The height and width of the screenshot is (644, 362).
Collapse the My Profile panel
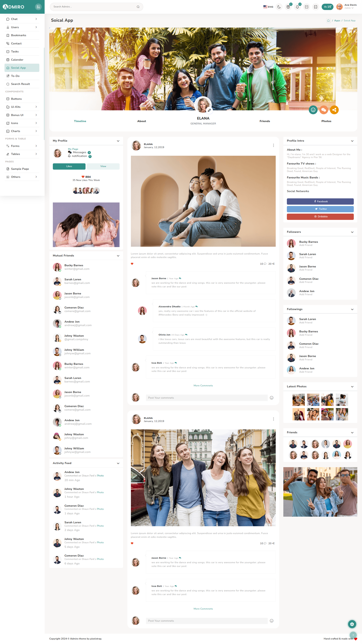pyautogui.click(x=118, y=141)
